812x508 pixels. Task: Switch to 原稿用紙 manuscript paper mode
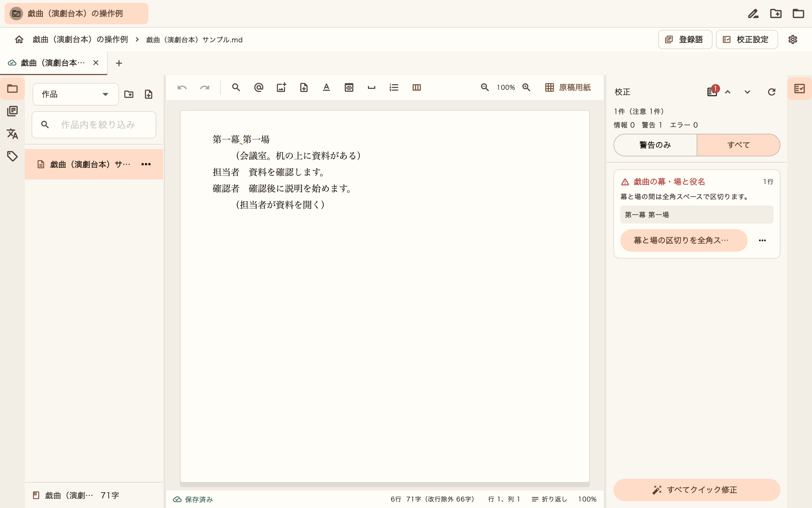pos(568,87)
